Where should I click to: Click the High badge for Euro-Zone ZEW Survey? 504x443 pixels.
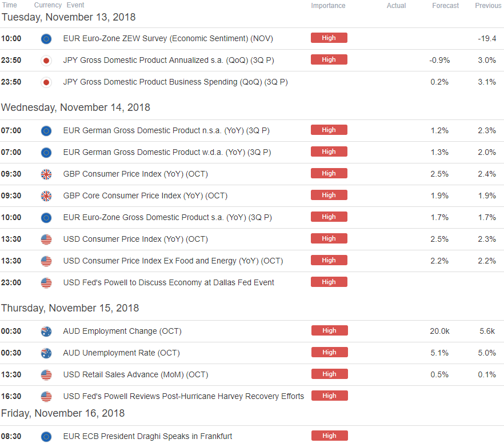[329, 38]
